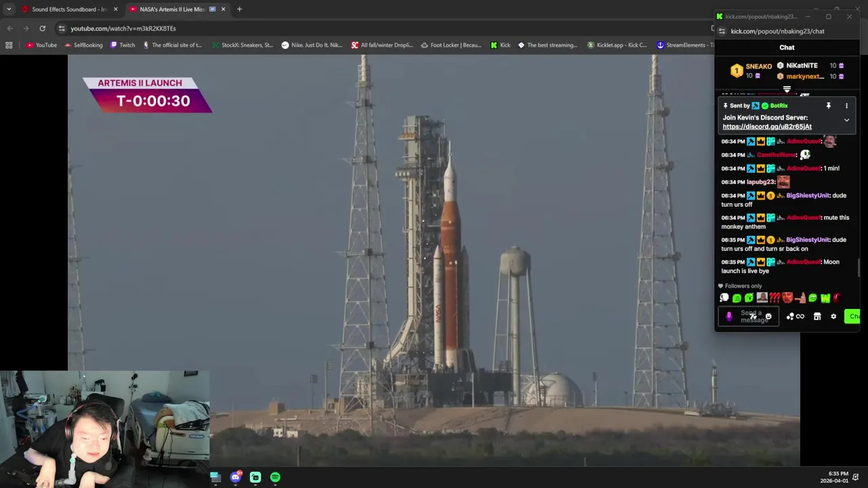Viewport: 868px width, 488px height.
Task: Unpin the BotRix pinned message
Action: point(828,106)
